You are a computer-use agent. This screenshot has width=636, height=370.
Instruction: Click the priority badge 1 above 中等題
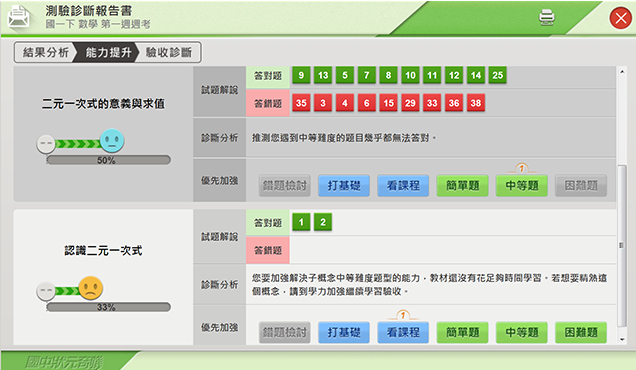click(522, 168)
